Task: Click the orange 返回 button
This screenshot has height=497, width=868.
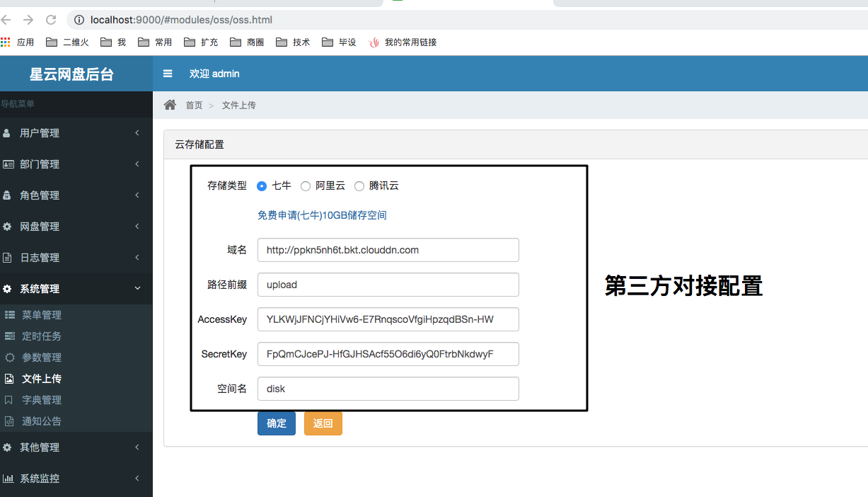Action: [x=323, y=423]
